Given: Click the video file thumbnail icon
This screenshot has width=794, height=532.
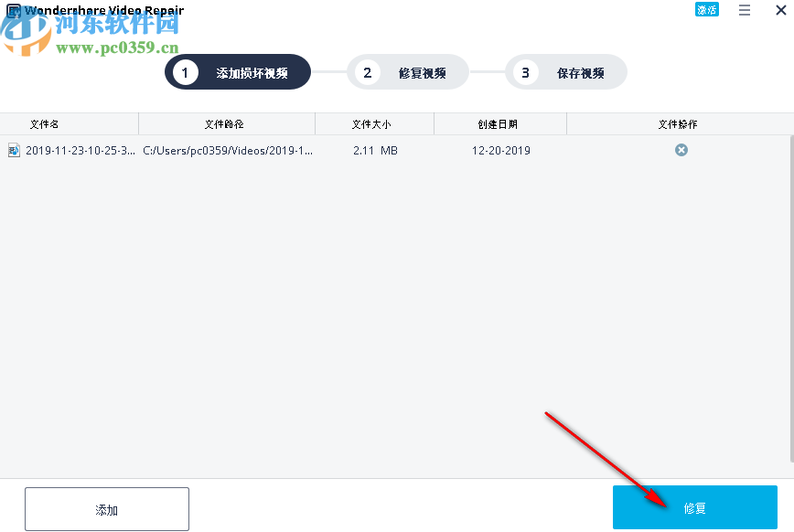Looking at the screenshot, I should (14, 150).
